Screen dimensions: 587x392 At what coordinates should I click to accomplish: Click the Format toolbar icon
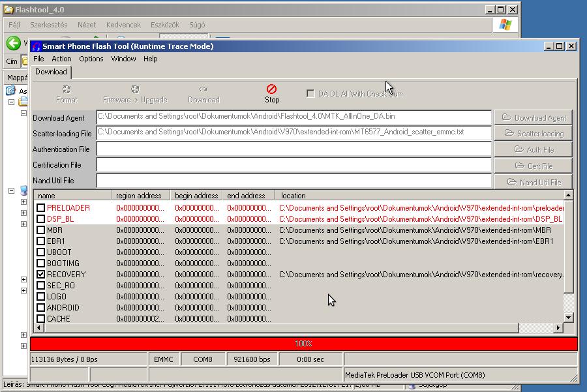[67, 89]
